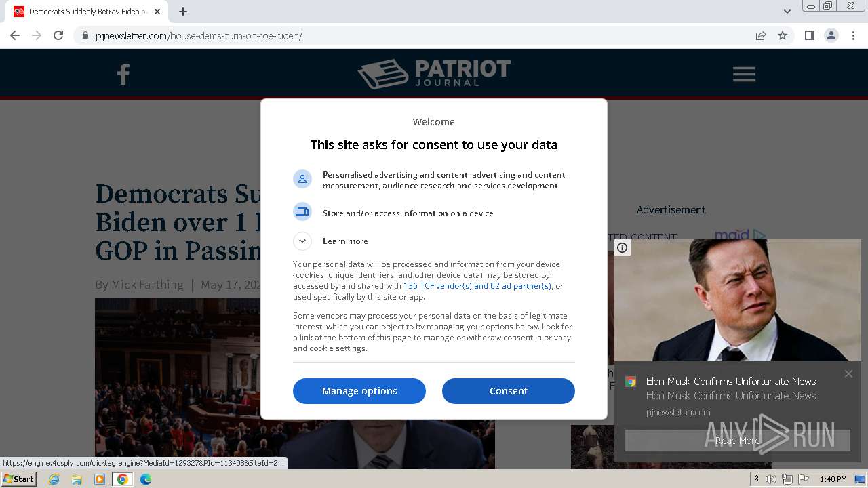This screenshot has width=868, height=488.
Task: Close the Elon Musk notification popup
Action: 848,374
